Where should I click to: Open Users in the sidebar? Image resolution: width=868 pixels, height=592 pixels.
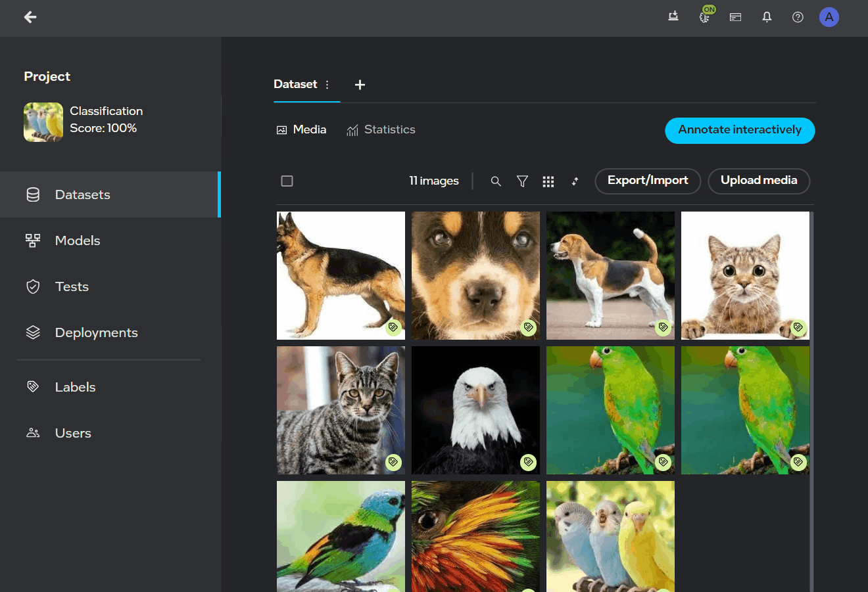click(109, 433)
